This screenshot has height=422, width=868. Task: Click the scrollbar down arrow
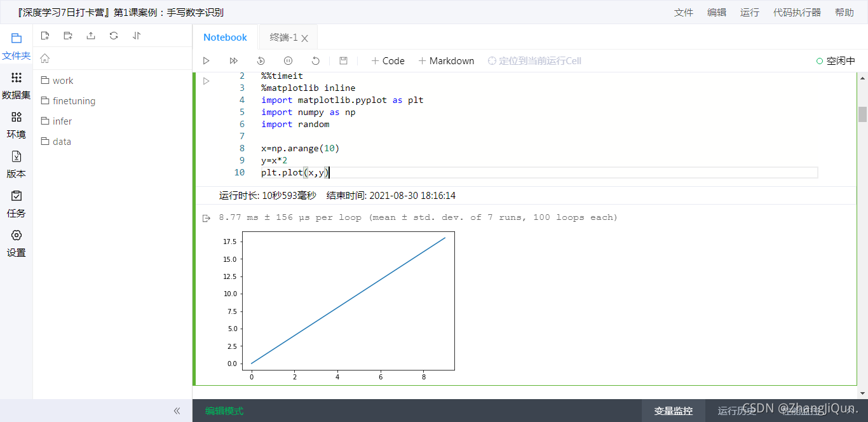pos(862,395)
